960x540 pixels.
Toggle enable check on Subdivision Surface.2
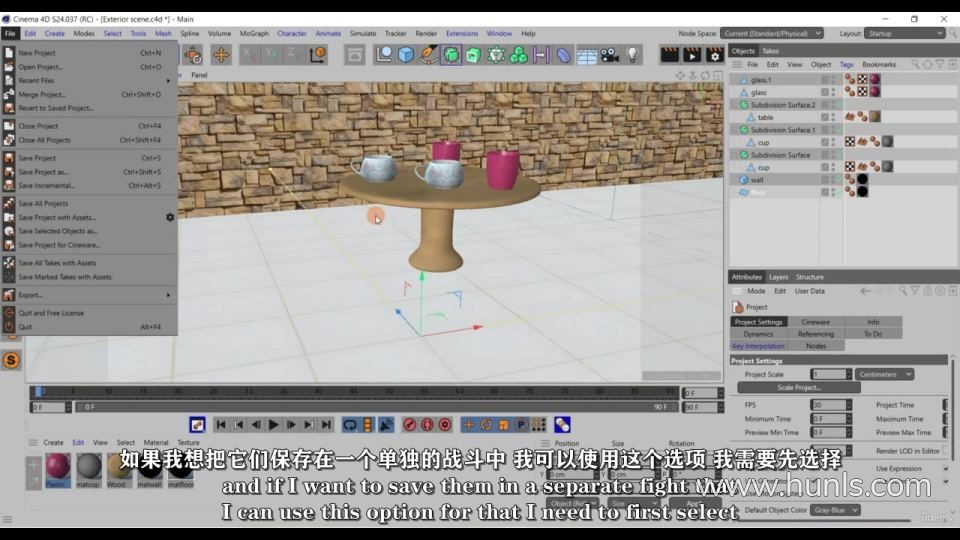pyautogui.click(x=837, y=104)
